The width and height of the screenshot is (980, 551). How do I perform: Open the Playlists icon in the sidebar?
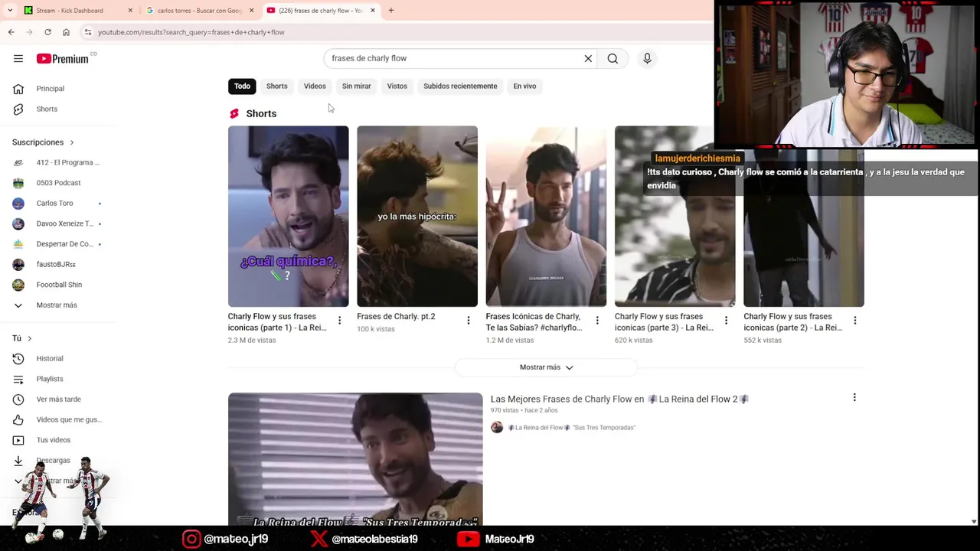coord(18,379)
